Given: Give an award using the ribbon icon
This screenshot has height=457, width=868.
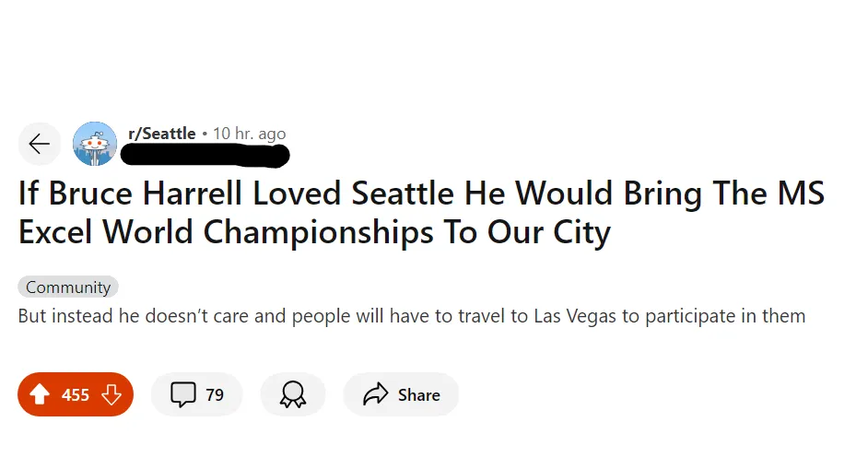Looking at the screenshot, I should pos(293,394).
